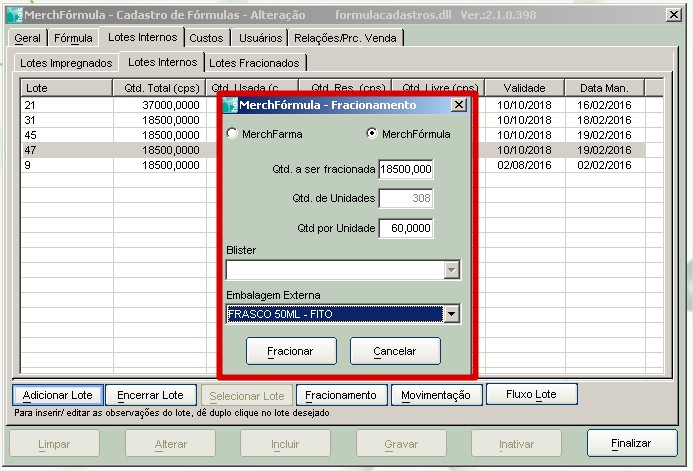This screenshot has height=471, width=693.
Task: Select the Lotes Internos sub-tab
Action: (x=162, y=62)
